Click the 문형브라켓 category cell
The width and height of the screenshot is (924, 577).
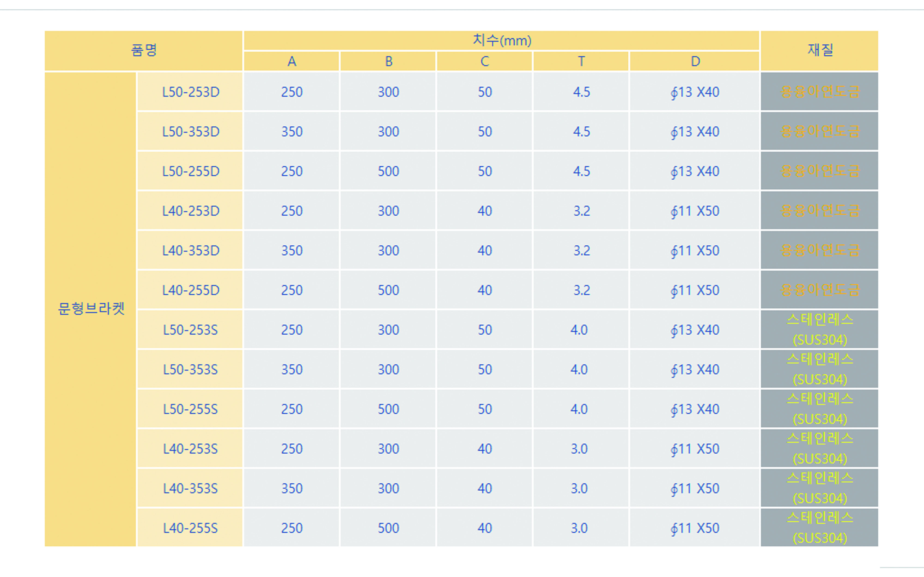(x=91, y=308)
